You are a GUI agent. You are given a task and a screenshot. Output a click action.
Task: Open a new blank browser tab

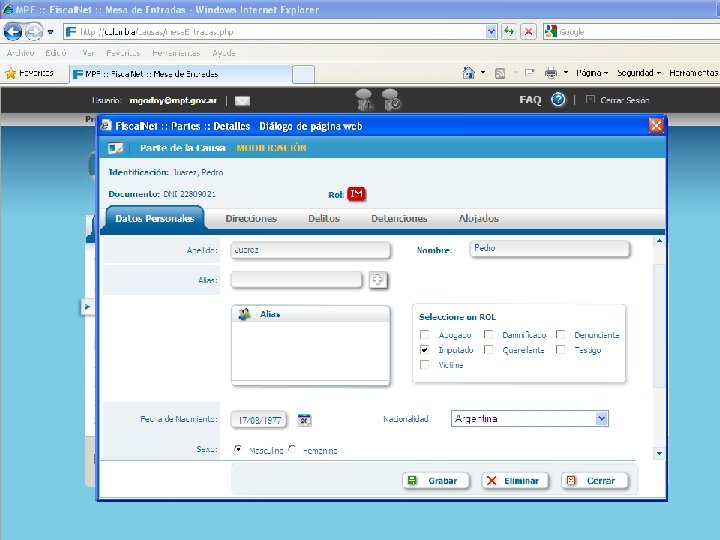(304, 74)
